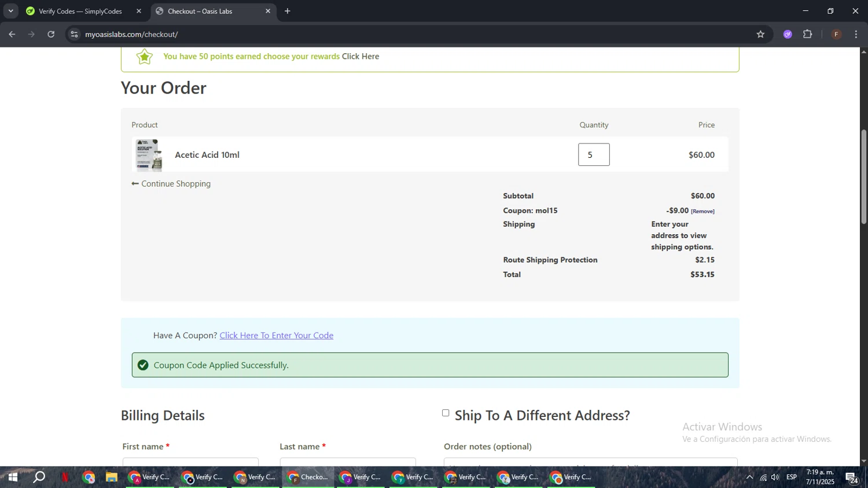
Task: Open the Windows notification center
Action: [x=852, y=478]
